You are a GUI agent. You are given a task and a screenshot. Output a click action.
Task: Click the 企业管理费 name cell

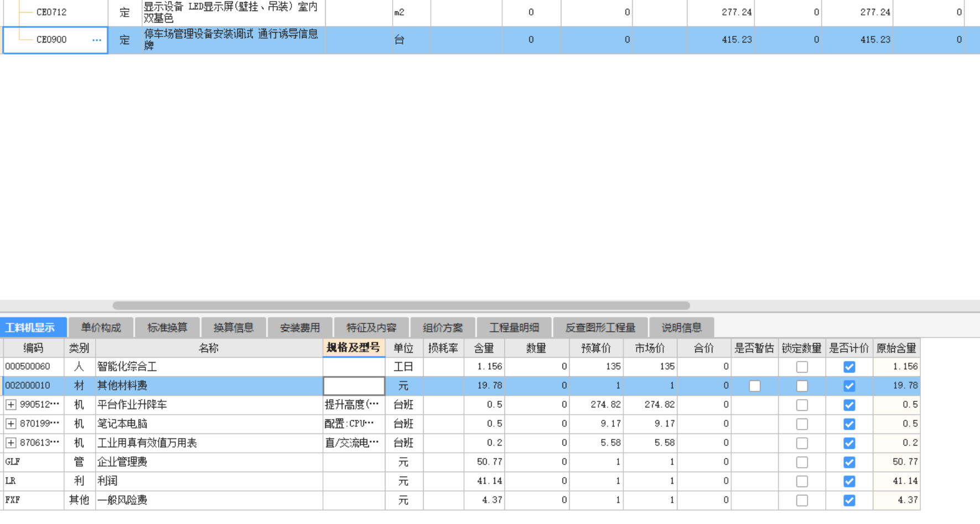pyautogui.click(x=209, y=462)
